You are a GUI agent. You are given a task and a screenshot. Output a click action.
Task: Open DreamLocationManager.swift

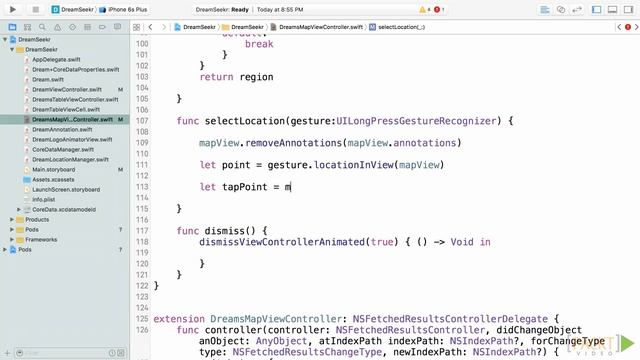click(x=70, y=160)
